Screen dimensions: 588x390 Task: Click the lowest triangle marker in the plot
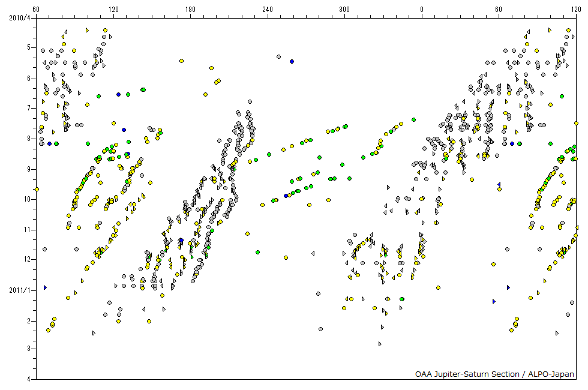click(380, 344)
